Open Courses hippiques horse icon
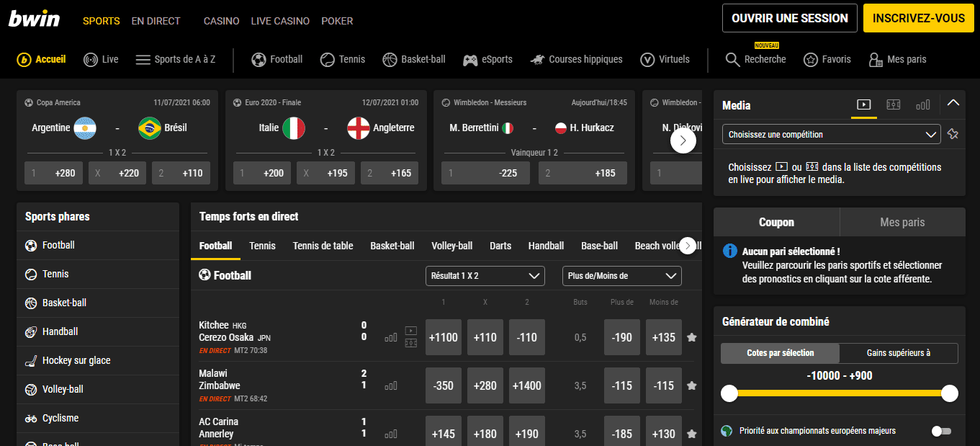Viewport: 980px width, 446px height. coord(537,60)
